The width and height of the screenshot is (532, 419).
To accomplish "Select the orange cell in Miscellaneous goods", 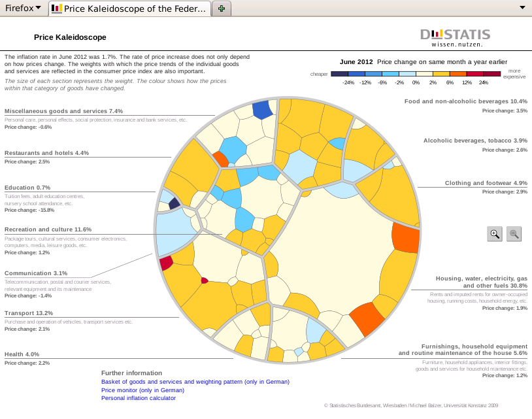I will pyautogui.click(x=220, y=159).
